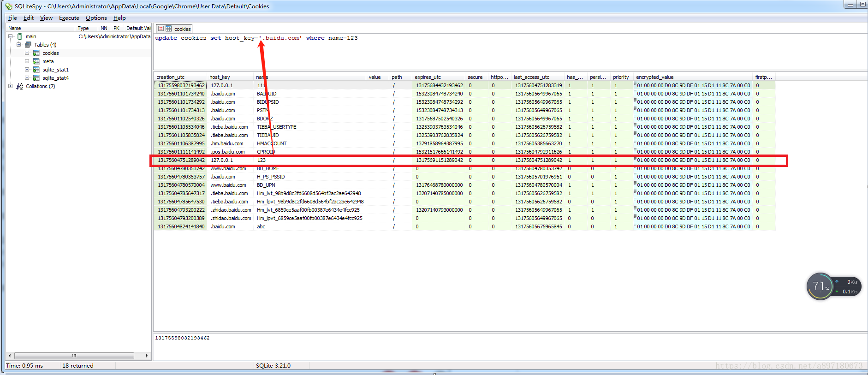The height and width of the screenshot is (375, 868).
Task: Click the 'SQLite 3.21.0' status bar entry
Action: coord(273,365)
